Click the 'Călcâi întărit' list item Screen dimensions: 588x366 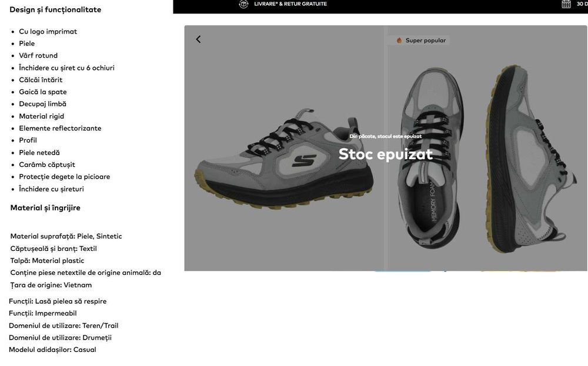[41, 80]
